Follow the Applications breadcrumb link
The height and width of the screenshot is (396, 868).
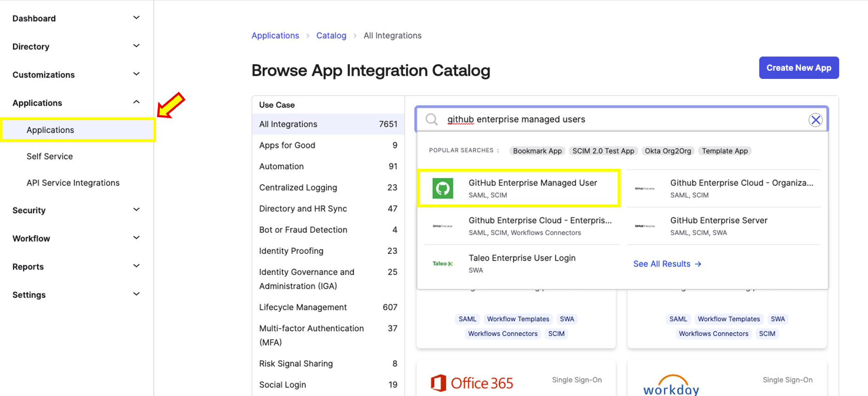275,35
